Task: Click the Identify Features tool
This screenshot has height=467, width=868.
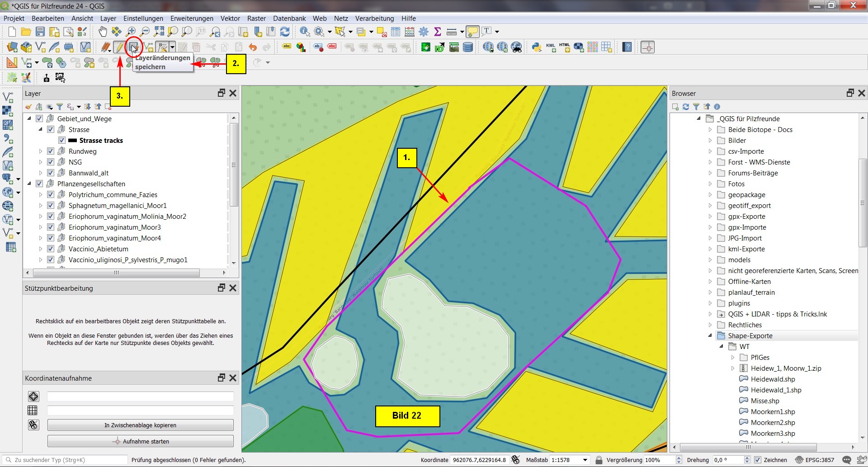Action: click(x=305, y=31)
